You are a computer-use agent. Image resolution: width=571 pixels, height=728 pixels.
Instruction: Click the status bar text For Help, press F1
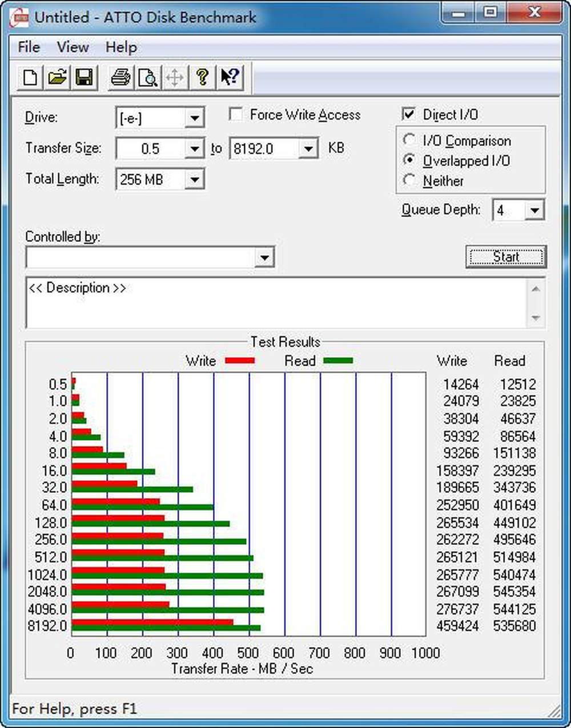[74, 709]
